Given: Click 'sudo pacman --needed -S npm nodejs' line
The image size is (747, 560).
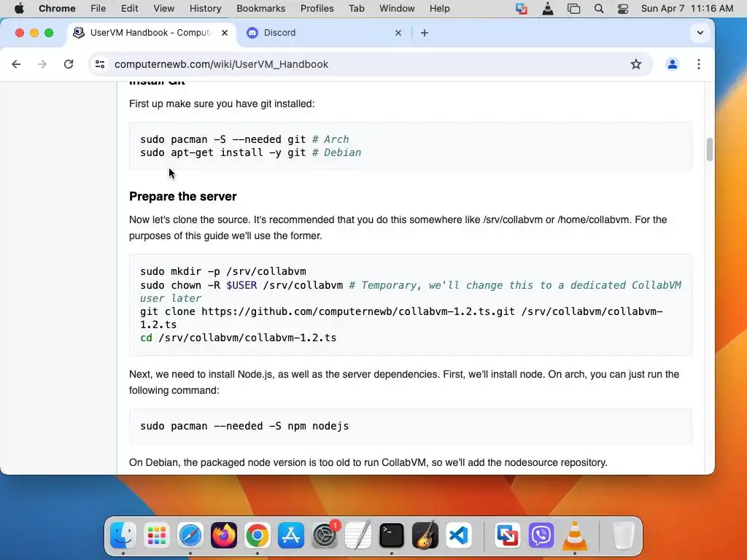Looking at the screenshot, I should click(244, 426).
